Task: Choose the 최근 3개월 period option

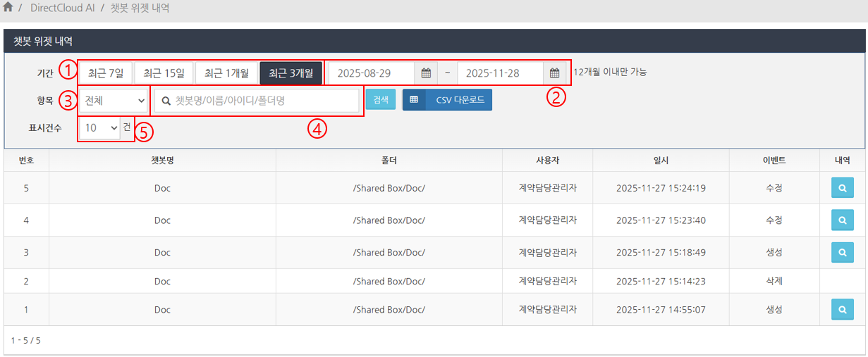Action: pos(291,73)
